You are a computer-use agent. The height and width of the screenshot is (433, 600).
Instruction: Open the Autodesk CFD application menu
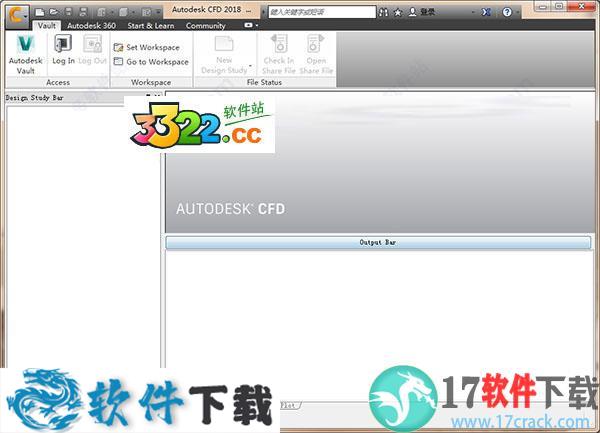16,16
